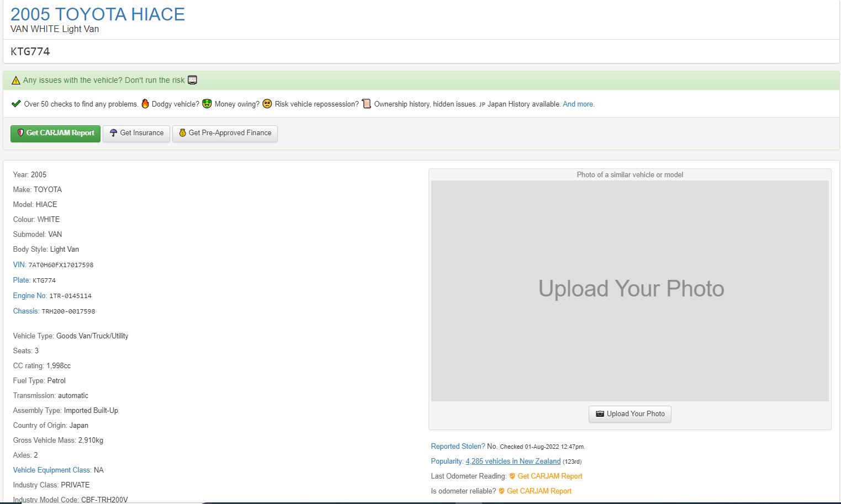Click the 'Assembly Type: Imported Built-Up' row

[66, 411]
